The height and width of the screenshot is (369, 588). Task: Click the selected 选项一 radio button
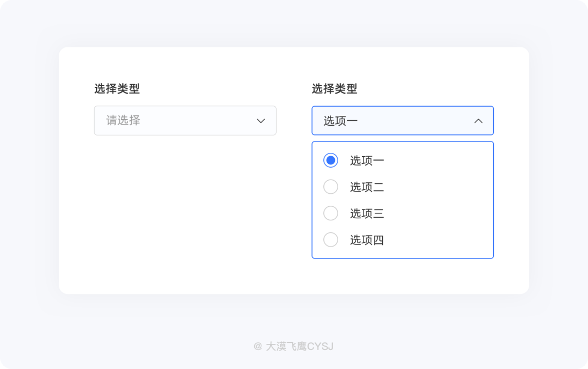(x=330, y=160)
